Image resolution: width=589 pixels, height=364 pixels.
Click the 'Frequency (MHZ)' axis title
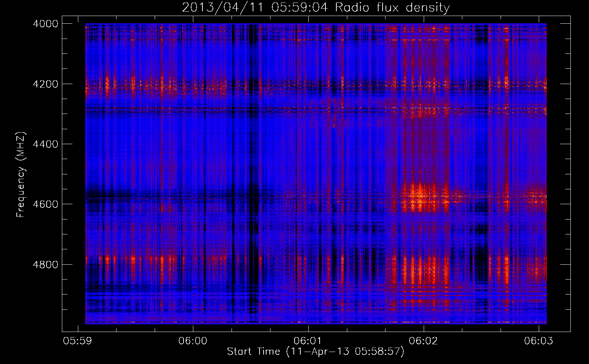(21, 175)
